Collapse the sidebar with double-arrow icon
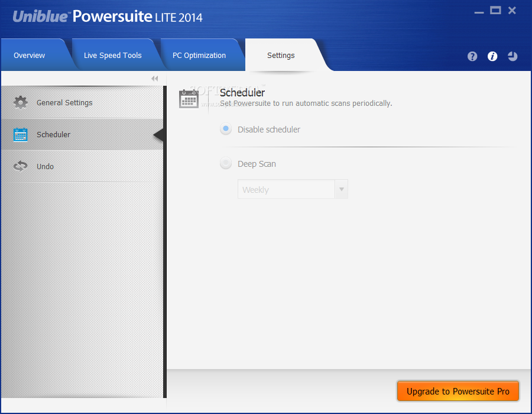Screen dimensions: 532x414 pos(155,79)
